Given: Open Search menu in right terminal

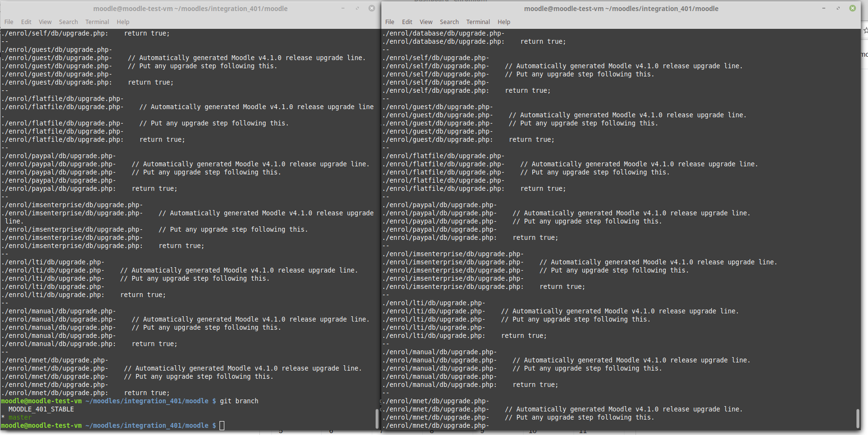Looking at the screenshot, I should tap(449, 22).
